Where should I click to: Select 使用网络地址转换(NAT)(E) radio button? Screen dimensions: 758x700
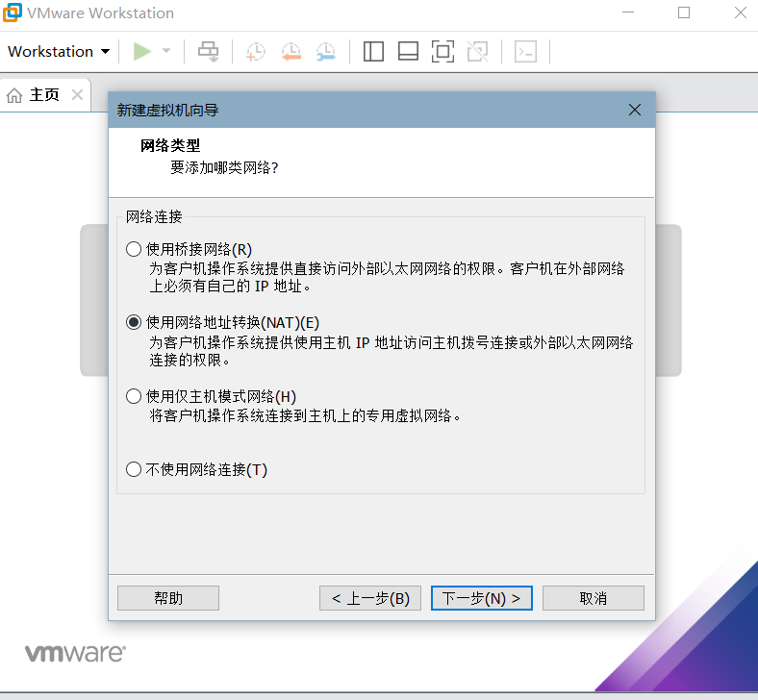(x=134, y=322)
